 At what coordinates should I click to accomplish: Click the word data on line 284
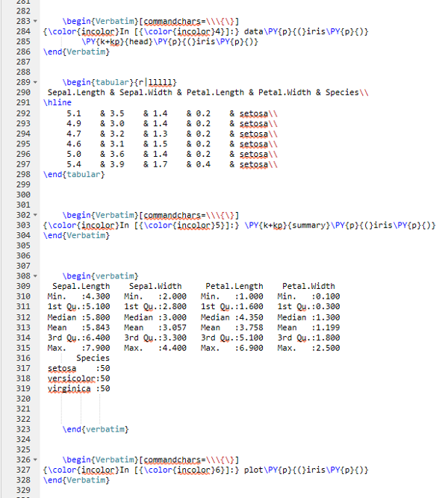pyautogui.click(x=254, y=31)
